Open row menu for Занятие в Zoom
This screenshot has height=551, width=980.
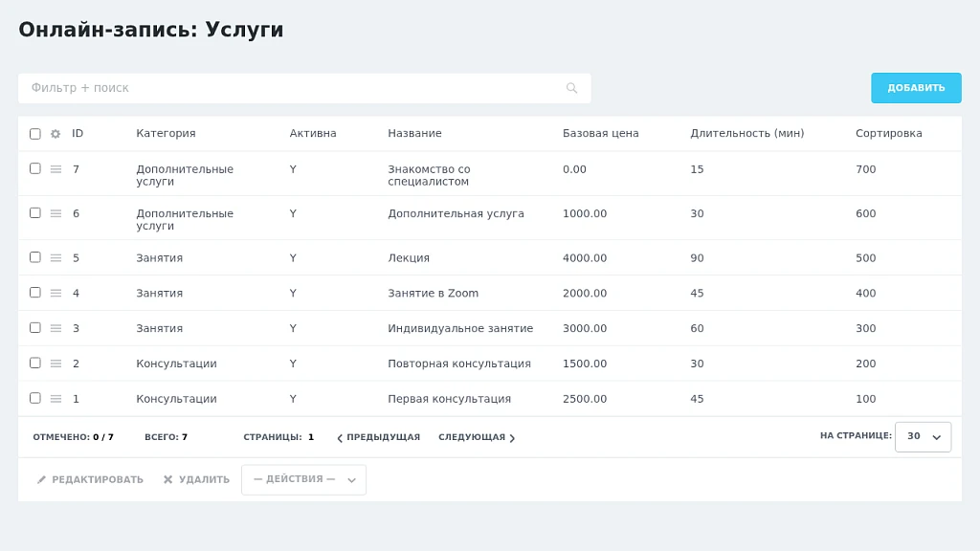[x=56, y=293]
